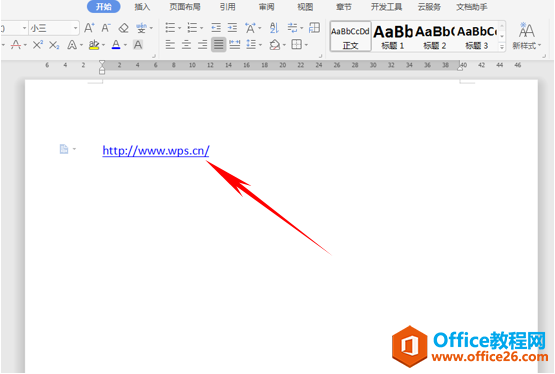Expand the paste options dropdown arrow
Viewport: 555px width, 374px height.
(x=74, y=149)
